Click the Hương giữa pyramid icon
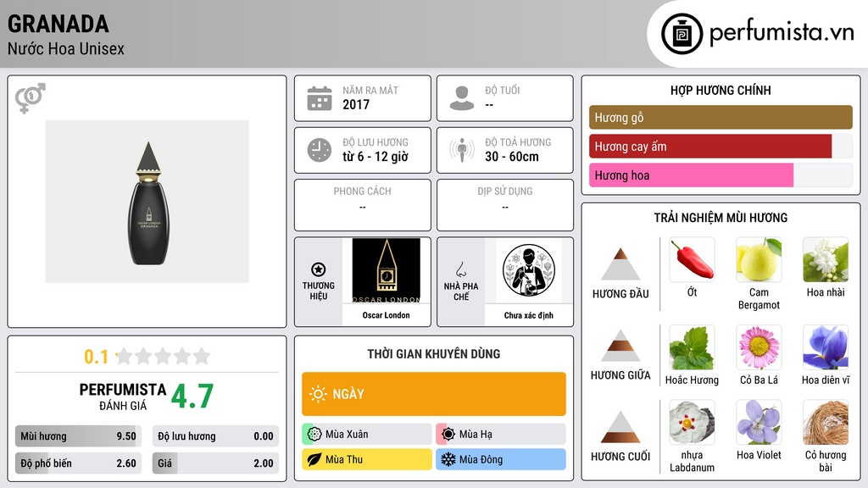 pos(620,346)
